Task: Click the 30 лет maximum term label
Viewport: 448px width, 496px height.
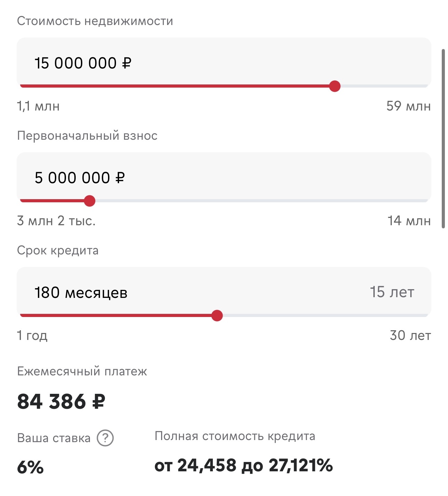Action: click(x=410, y=335)
